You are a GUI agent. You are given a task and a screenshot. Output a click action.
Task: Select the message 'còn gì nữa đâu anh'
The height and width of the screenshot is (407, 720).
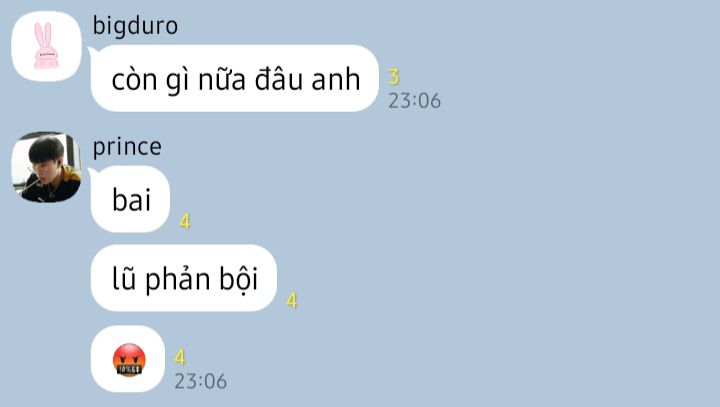tap(235, 79)
